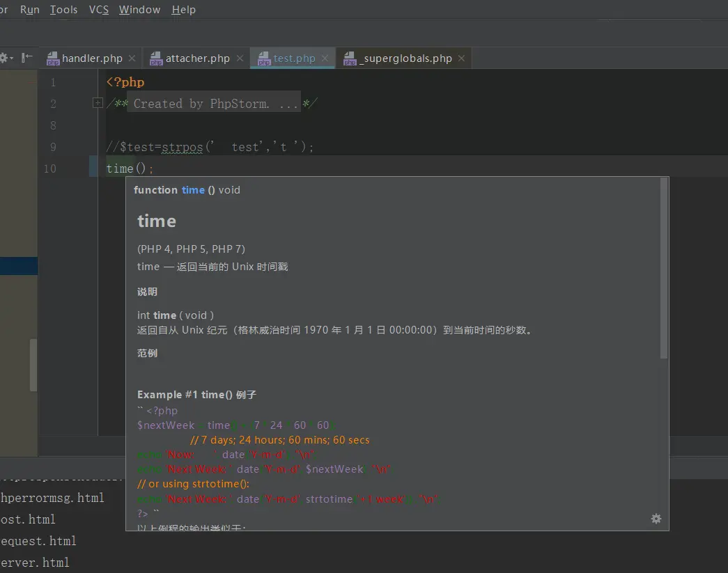This screenshot has width=728, height=573.
Task: Click the 'int time ( void )' signature
Action: [x=176, y=315]
